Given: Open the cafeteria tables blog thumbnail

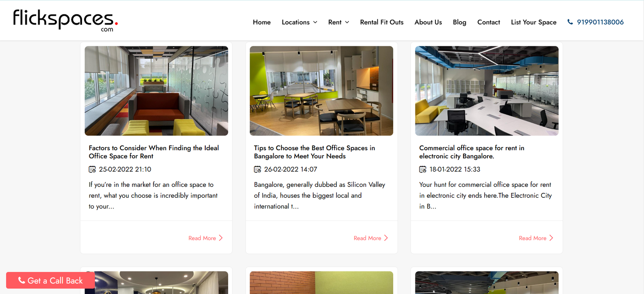Looking at the screenshot, I should point(321,91).
